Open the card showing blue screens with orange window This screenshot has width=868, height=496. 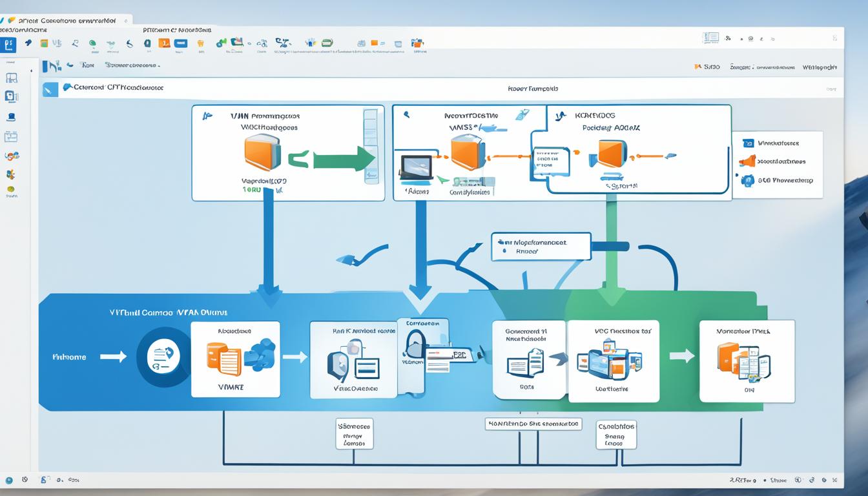(612, 361)
